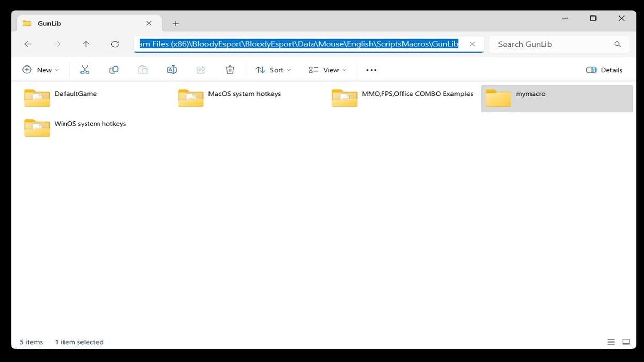Screen dimensions: 644x362
Task: Open the New item menu
Action: 41,70
